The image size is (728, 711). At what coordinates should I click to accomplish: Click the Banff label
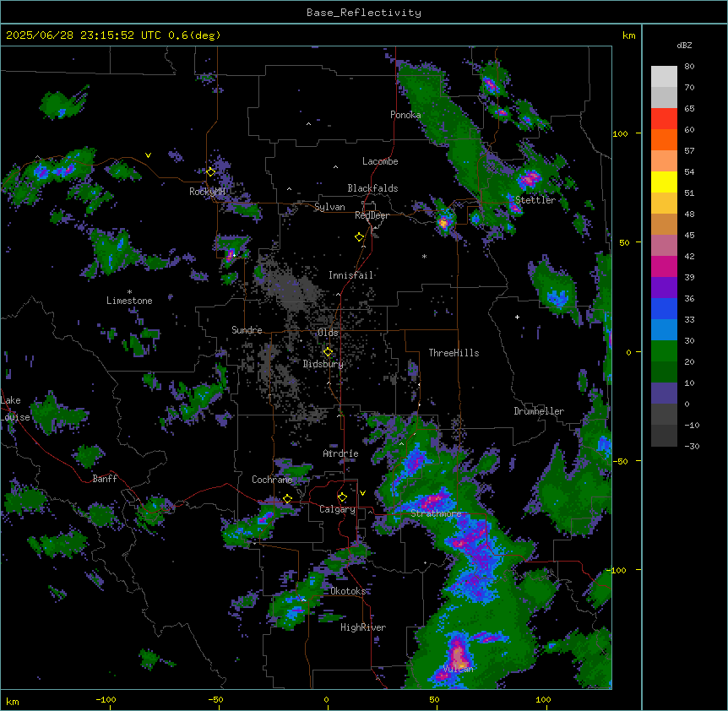[x=105, y=479]
